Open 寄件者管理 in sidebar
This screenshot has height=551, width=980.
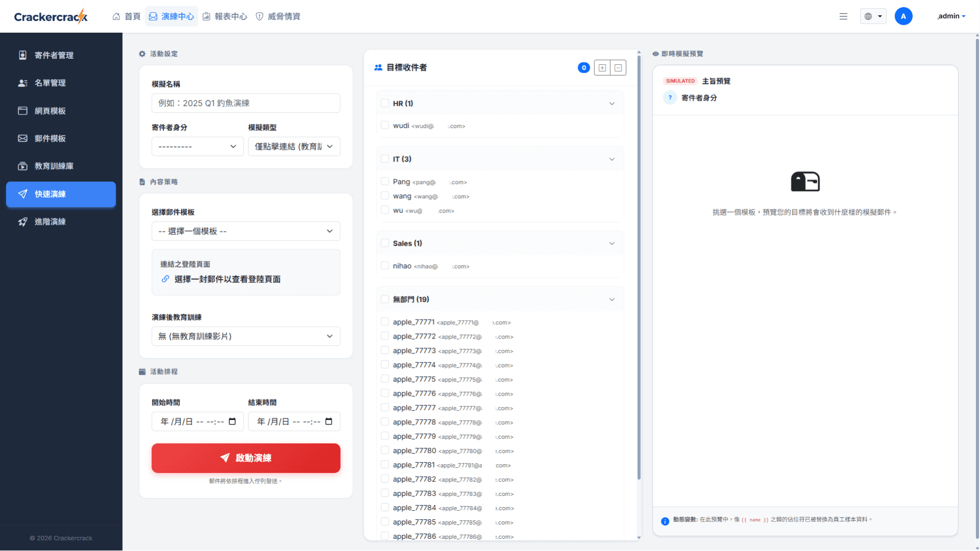pos(61,55)
